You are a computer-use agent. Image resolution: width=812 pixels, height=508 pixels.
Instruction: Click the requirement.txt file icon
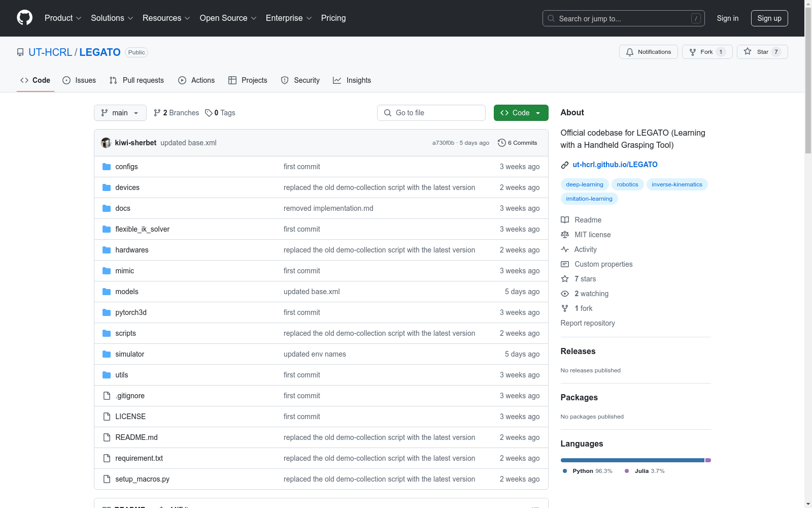pos(107,458)
